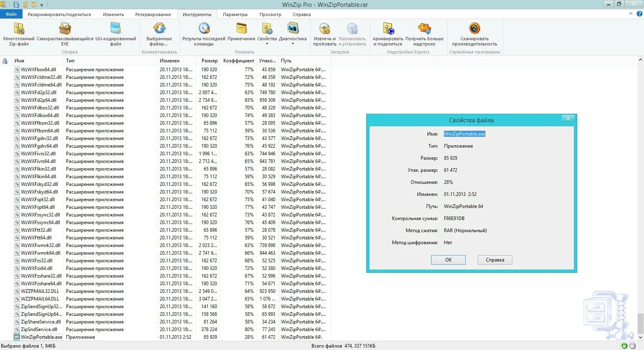
Task: Switch to the Резервирование tab
Action: [153, 14]
